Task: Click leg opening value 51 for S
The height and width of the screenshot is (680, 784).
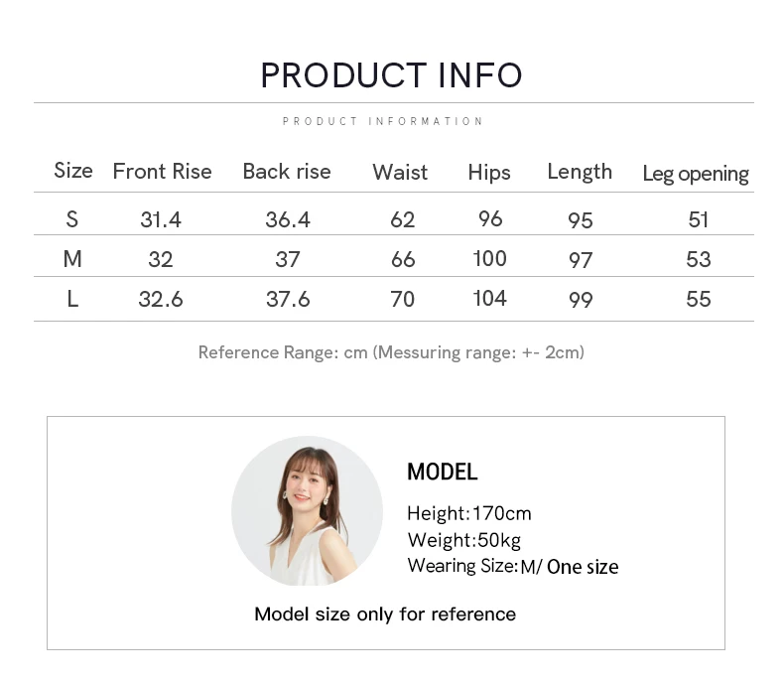Action: click(x=699, y=219)
